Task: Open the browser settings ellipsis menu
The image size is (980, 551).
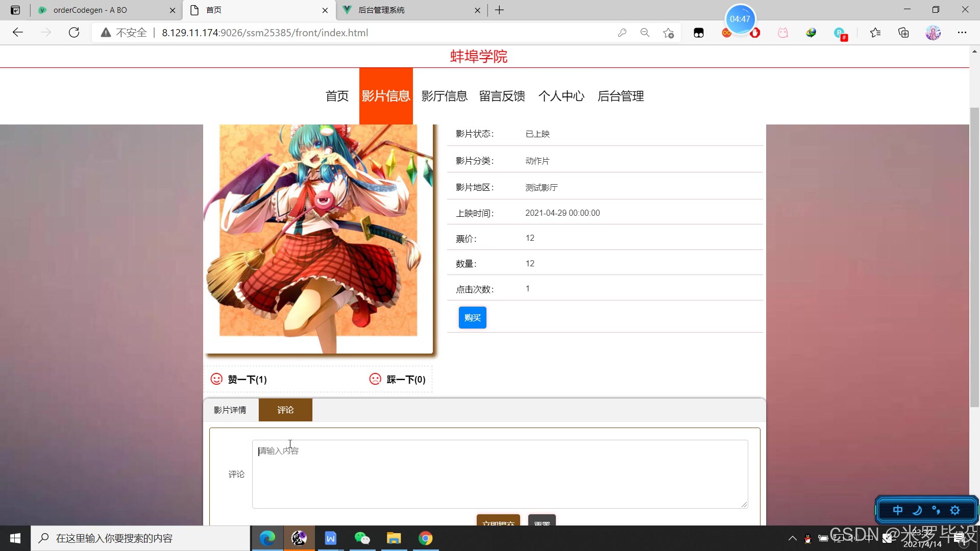Action: click(962, 33)
